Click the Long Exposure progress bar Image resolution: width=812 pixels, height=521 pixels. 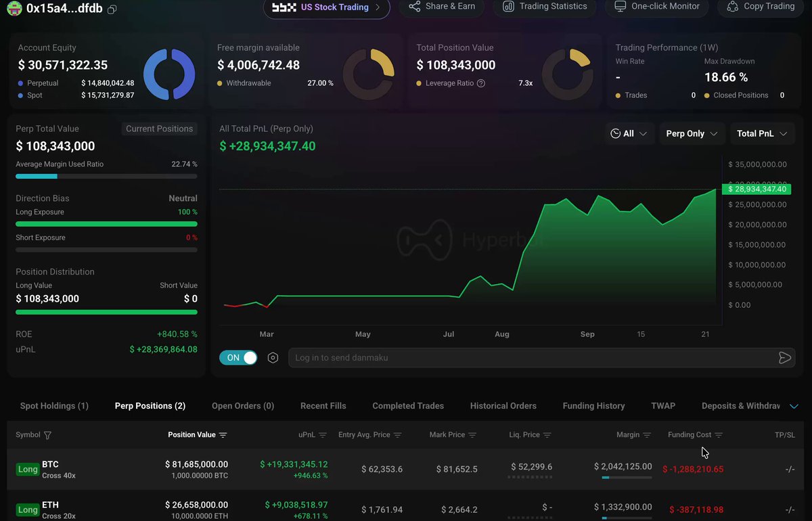tap(106, 224)
